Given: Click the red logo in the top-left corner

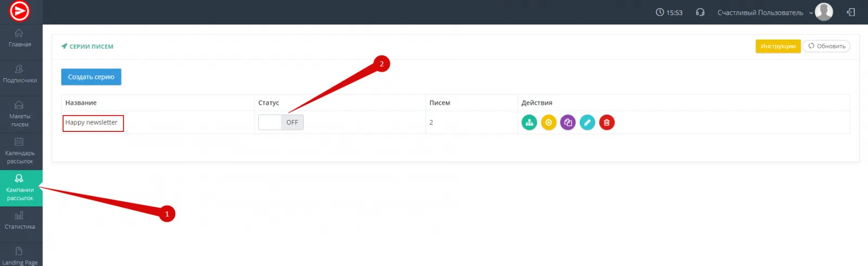Looking at the screenshot, I should (20, 11).
